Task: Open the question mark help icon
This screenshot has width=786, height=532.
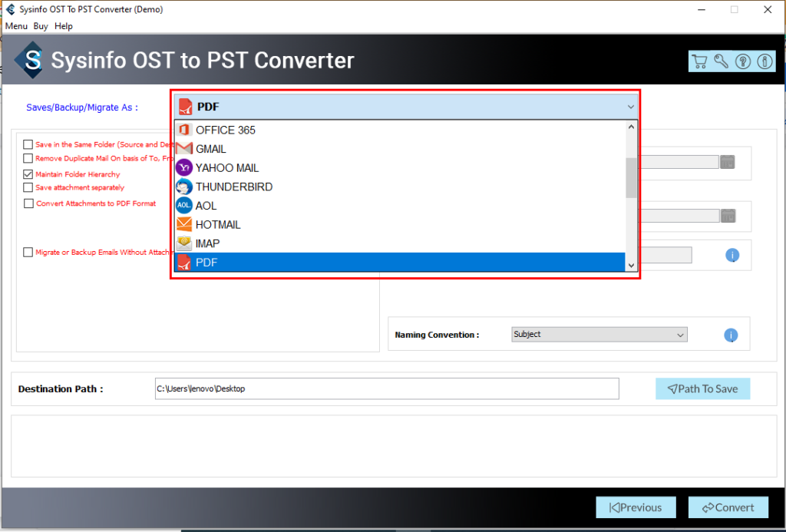Action: pyautogui.click(x=743, y=61)
